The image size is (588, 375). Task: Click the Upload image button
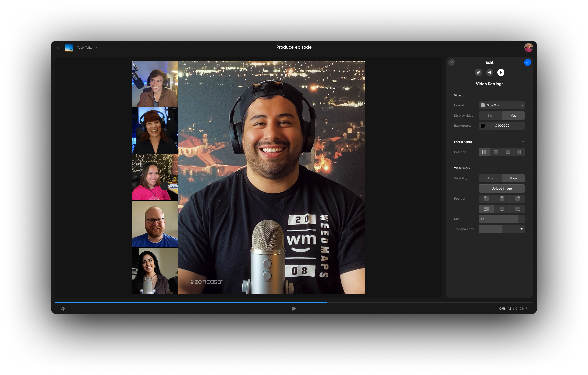[x=502, y=189]
